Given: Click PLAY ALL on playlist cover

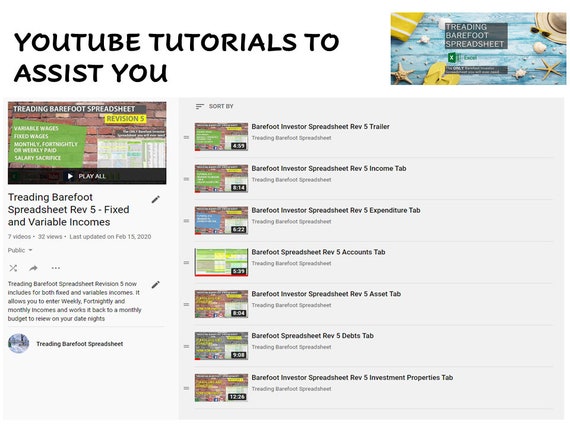Looking at the screenshot, I should 87,176.
